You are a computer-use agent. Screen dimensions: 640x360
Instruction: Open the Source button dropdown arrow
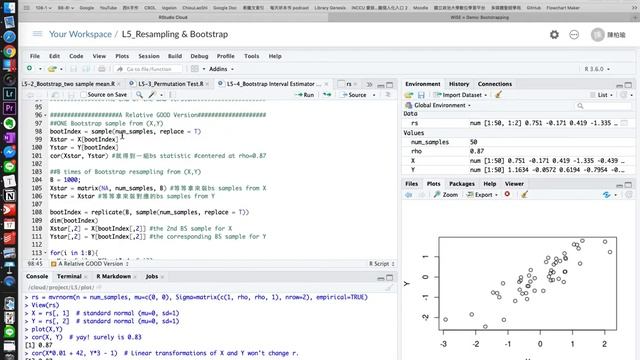tap(374, 95)
